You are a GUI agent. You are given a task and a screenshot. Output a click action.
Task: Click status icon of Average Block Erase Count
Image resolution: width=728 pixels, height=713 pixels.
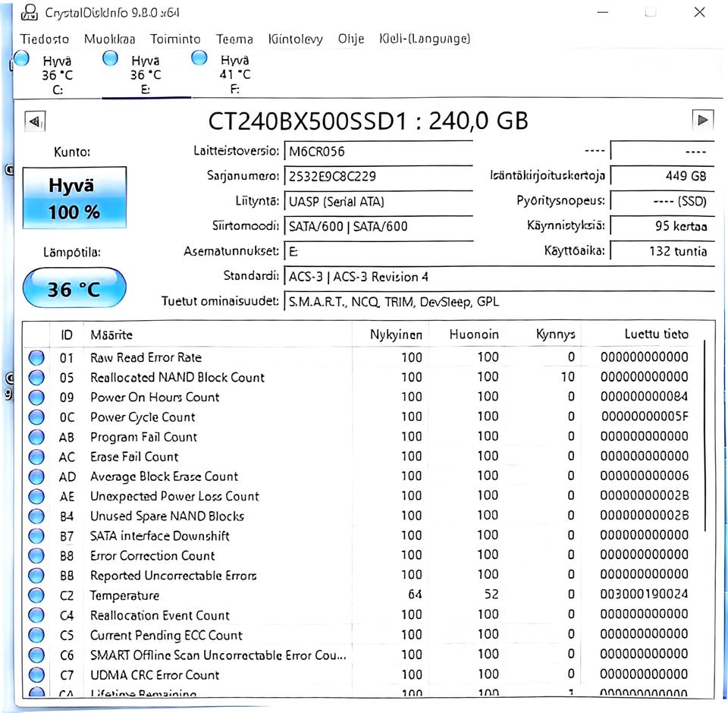tap(36, 476)
